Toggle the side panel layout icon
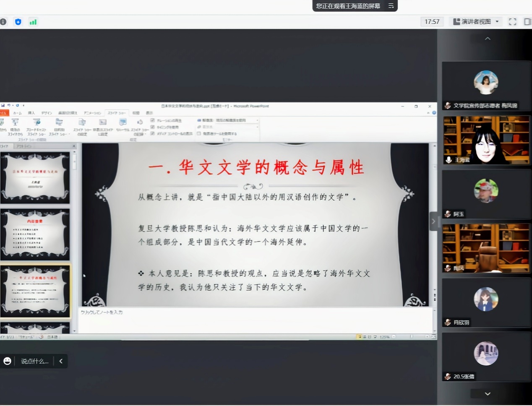This screenshot has width=532, height=406. 527,22
